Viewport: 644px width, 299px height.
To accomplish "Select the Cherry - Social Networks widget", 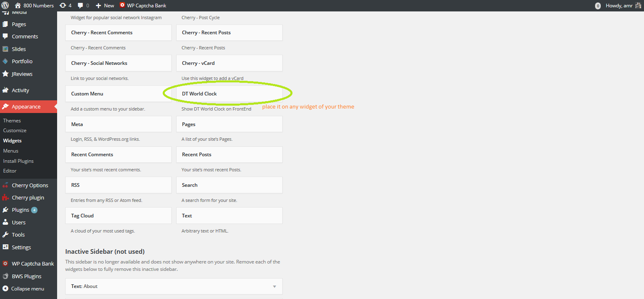I will [118, 63].
